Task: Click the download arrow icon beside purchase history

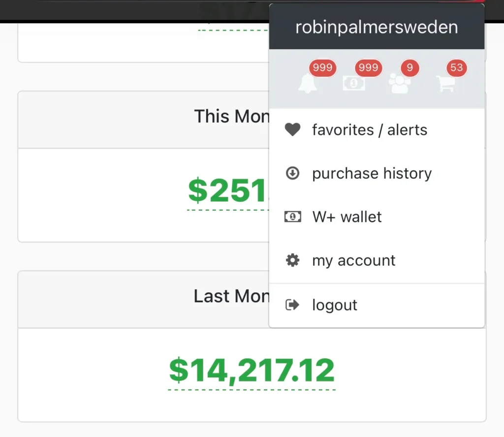Action: pos(292,173)
